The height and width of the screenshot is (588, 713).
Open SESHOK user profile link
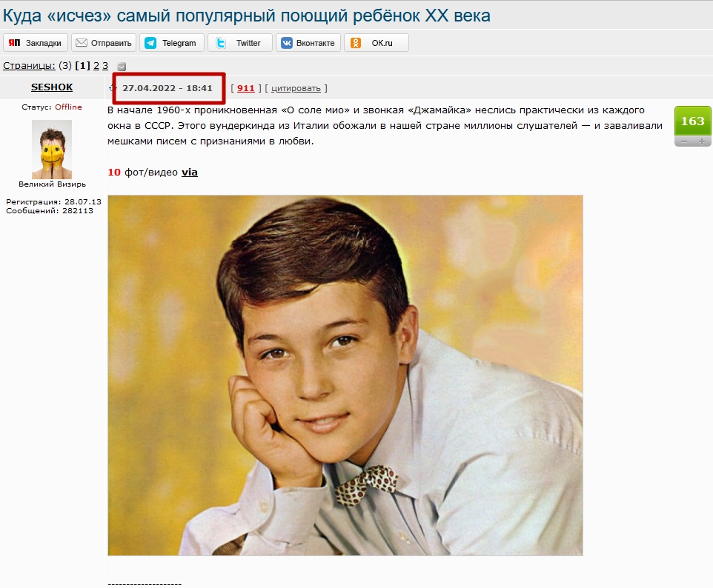click(52, 87)
